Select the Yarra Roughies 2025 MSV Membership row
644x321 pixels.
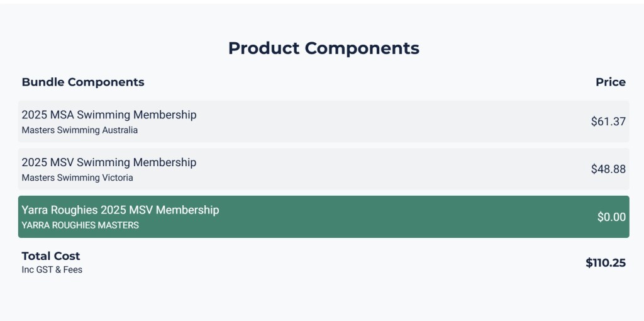tap(377, 217)
